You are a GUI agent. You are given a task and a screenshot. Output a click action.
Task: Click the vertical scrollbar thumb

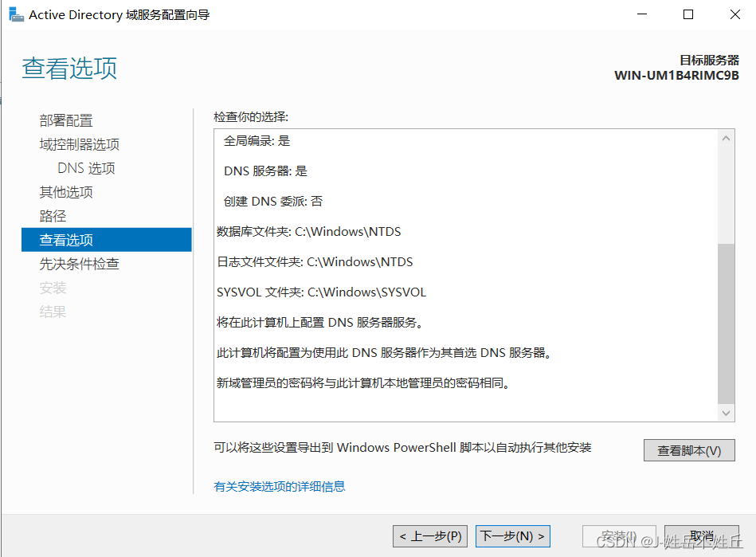click(726, 324)
